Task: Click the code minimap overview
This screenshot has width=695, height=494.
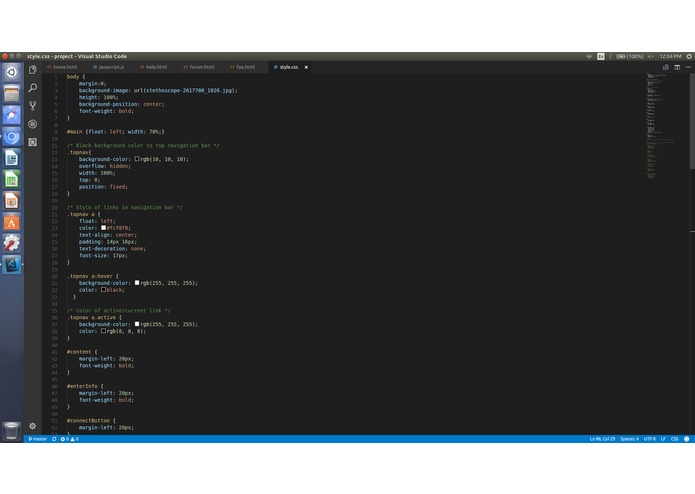Action: pos(660,126)
